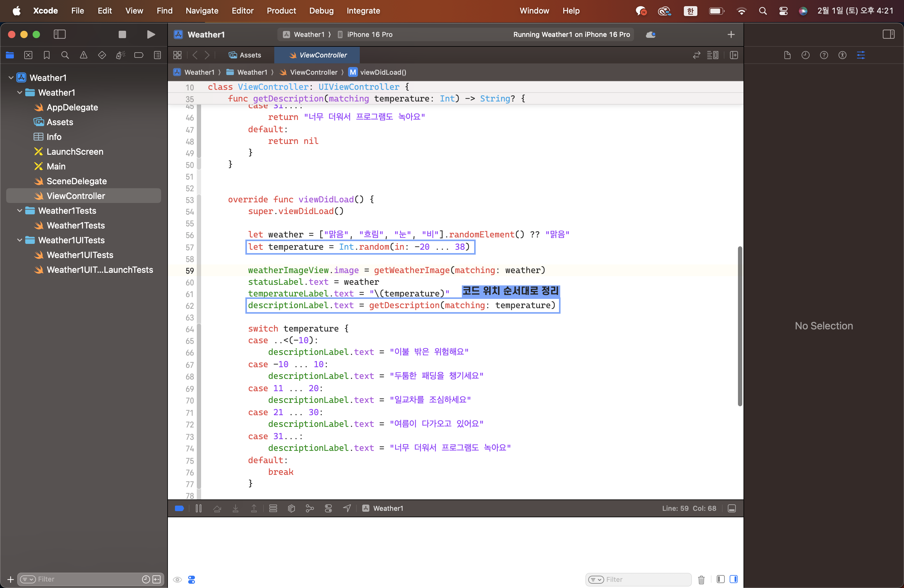Image resolution: width=904 pixels, height=588 pixels.
Task: Open the Debug View Hierarchy icon
Action: coord(291,508)
